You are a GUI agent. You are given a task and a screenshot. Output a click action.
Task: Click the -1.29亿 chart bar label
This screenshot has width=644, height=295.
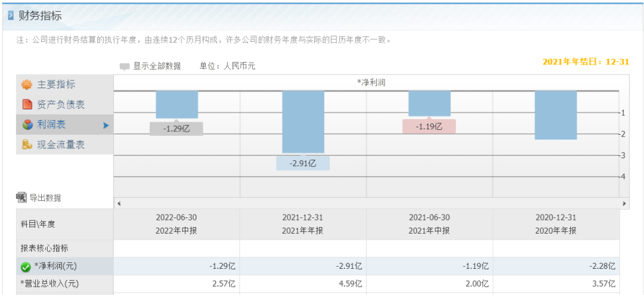pos(176,128)
